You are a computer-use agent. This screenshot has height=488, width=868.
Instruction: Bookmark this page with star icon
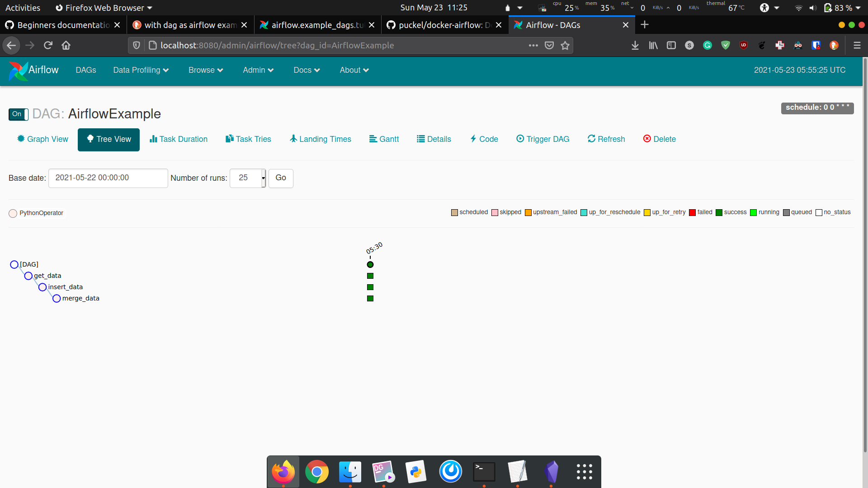[x=565, y=45]
